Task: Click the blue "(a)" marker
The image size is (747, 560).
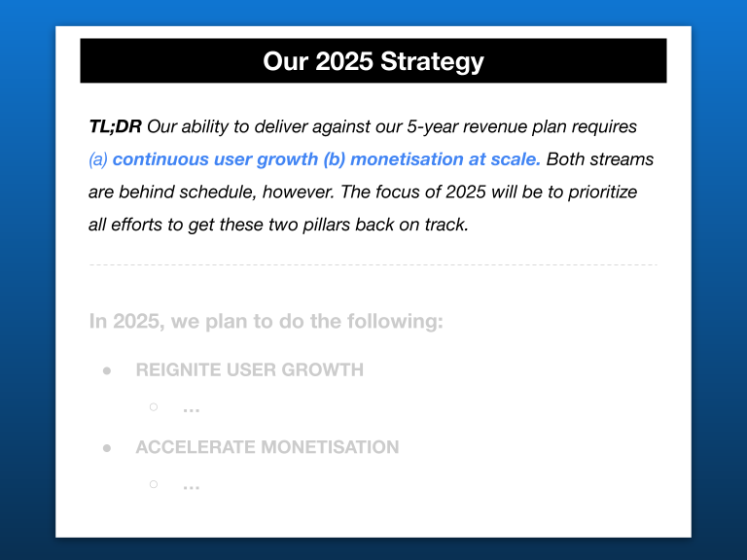Action: click(98, 160)
